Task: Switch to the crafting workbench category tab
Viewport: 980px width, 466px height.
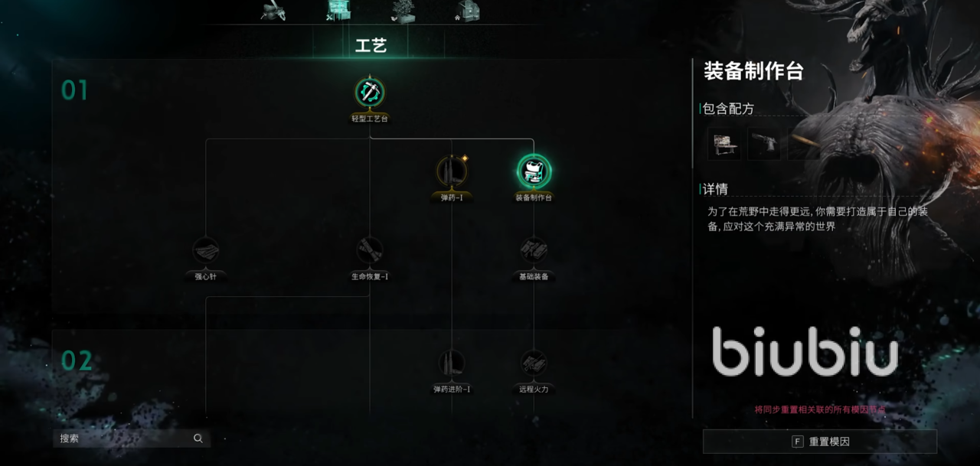Action: (338, 10)
